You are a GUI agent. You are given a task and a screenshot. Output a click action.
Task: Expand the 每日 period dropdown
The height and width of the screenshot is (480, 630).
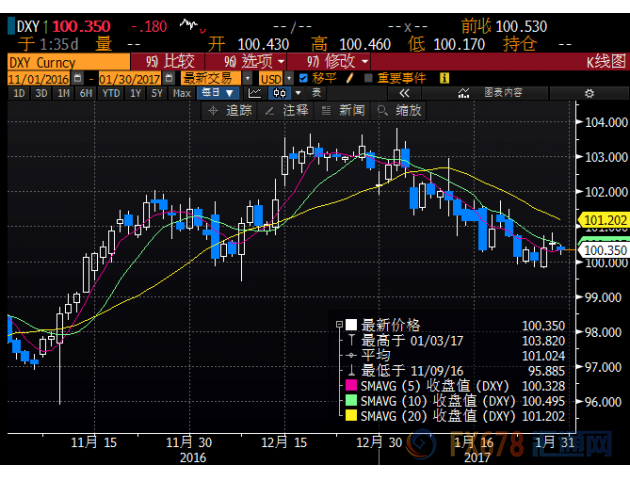(x=217, y=93)
